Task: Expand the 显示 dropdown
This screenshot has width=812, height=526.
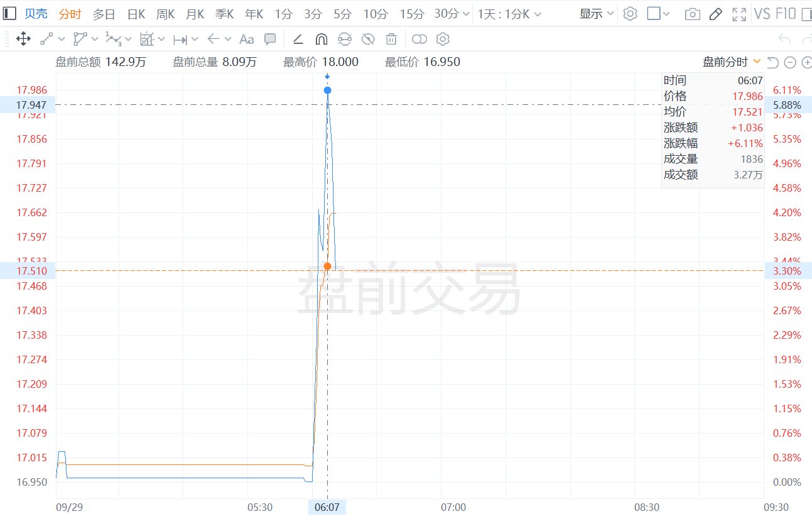Action: [x=597, y=14]
